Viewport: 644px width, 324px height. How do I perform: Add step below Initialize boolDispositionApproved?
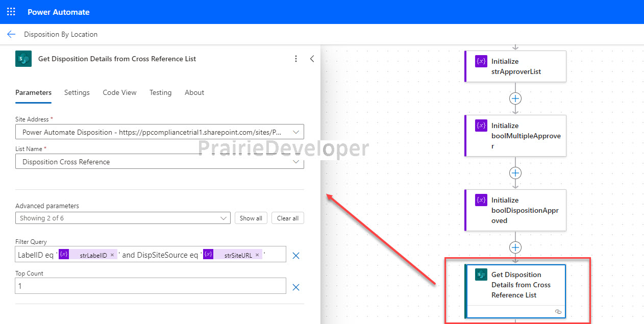click(515, 247)
